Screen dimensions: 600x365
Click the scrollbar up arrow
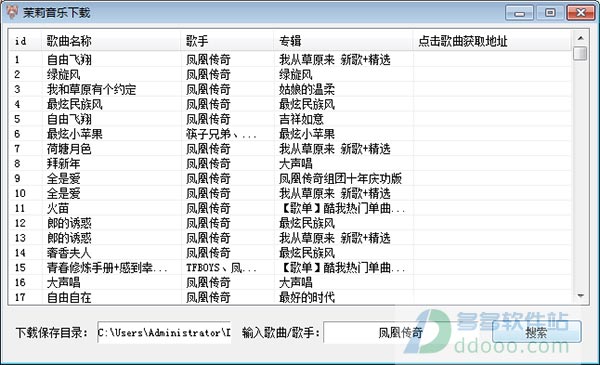(x=580, y=38)
